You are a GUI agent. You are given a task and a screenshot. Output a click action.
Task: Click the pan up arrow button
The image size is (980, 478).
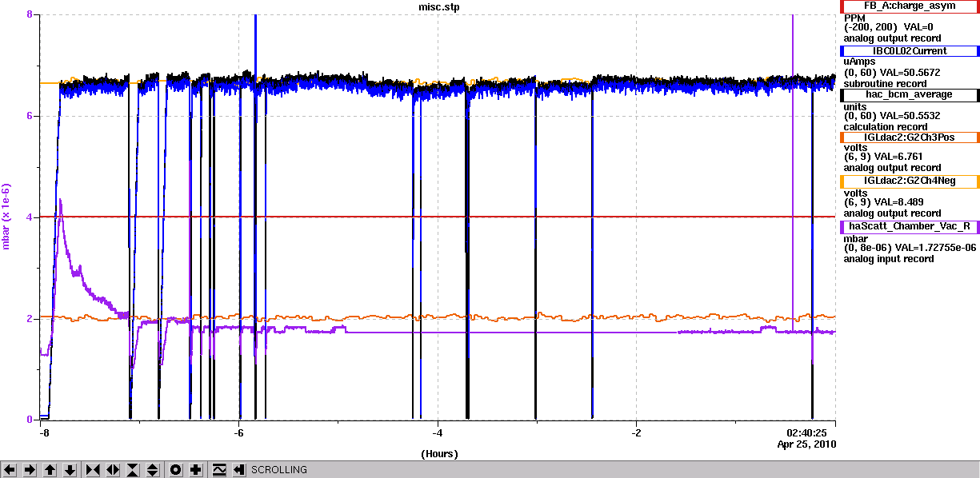coord(50,470)
